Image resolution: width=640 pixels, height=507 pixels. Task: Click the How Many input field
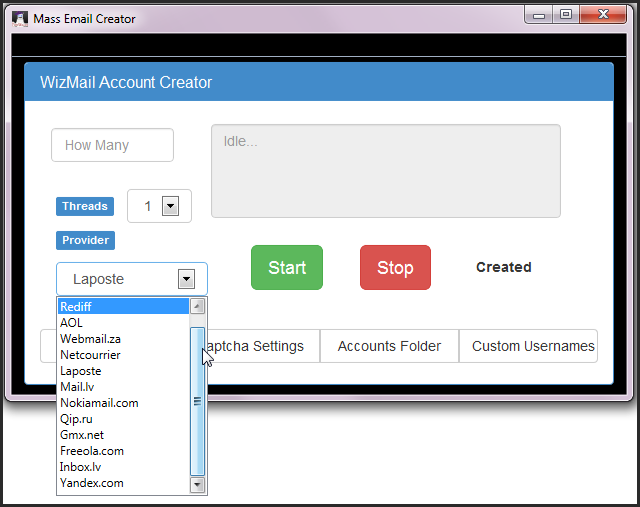(112, 145)
